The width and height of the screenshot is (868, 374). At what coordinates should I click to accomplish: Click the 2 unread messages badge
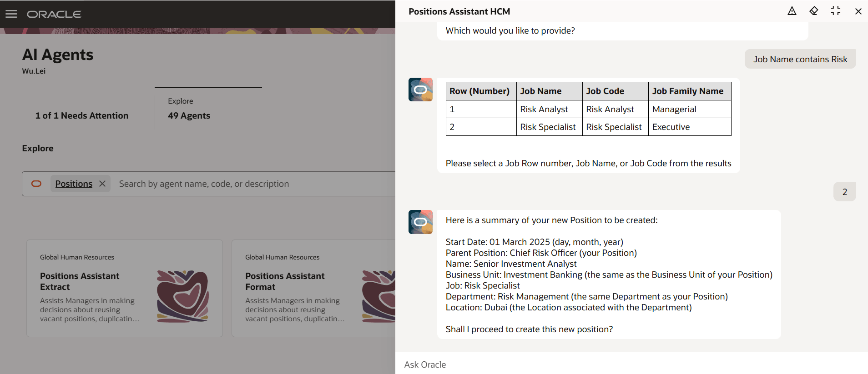844,191
